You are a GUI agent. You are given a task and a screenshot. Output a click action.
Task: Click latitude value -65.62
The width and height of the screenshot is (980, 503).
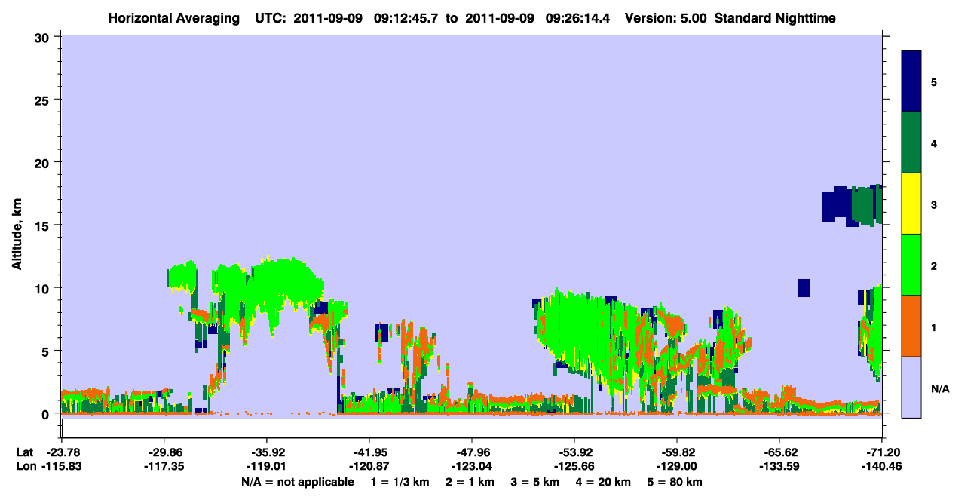click(779, 452)
